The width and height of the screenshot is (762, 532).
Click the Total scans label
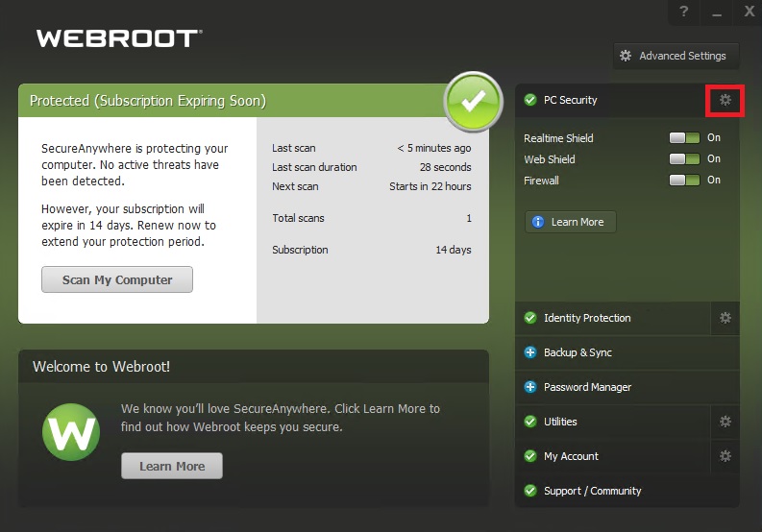(x=298, y=218)
